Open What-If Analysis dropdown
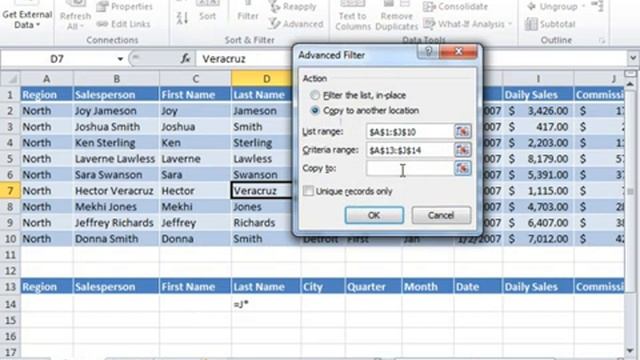Screen dimensions: 640x360 (468, 24)
